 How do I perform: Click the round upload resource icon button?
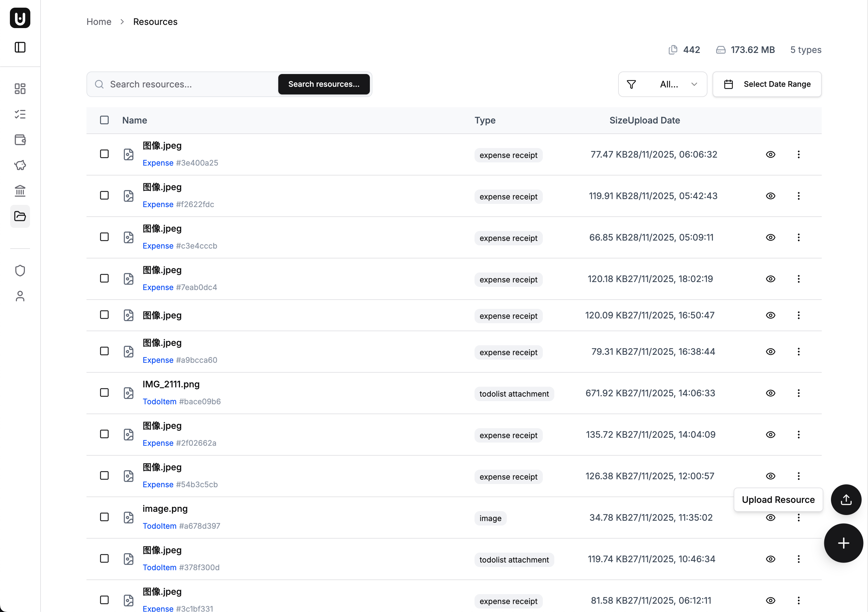point(846,499)
